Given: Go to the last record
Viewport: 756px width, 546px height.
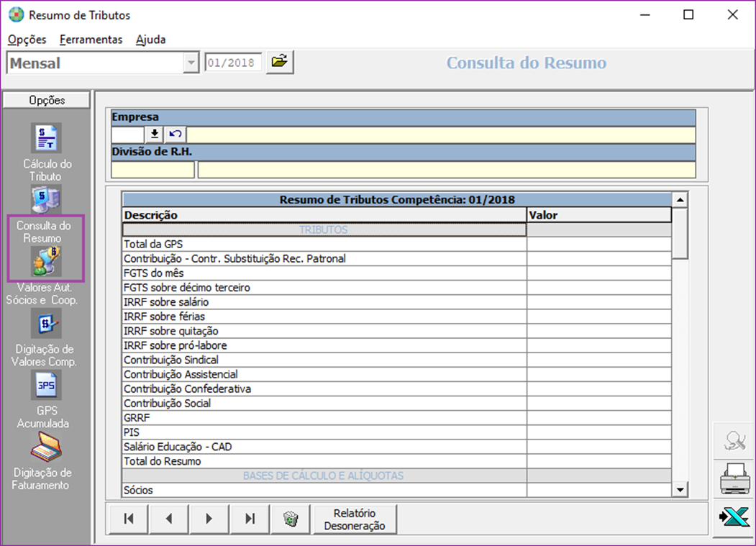Looking at the screenshot, I should pyautogui.click(x=250, y=519).
